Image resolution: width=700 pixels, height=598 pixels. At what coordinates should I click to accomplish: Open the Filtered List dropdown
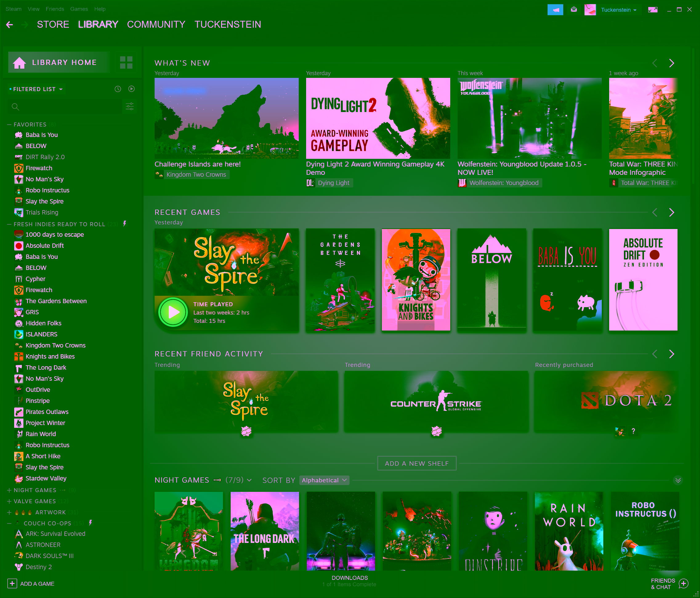tap(36, 89)
